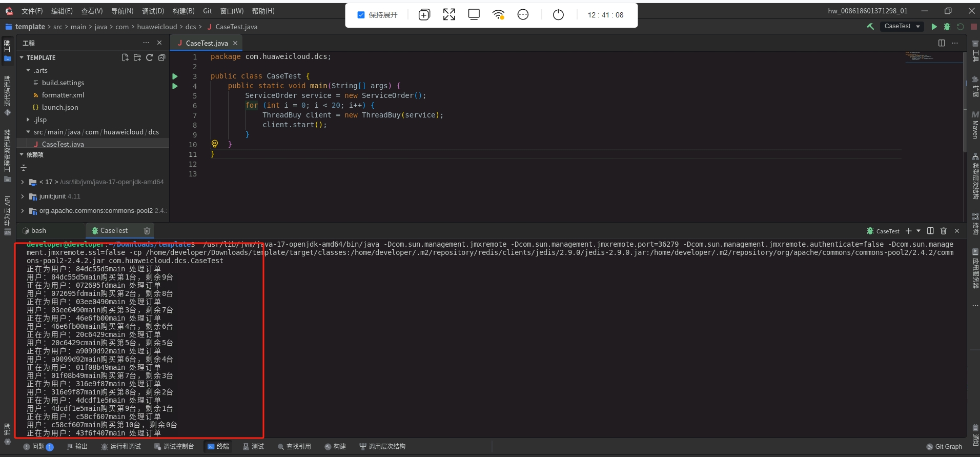Open the 调试(D) menu
Image resolution: width=980 pixels, height=457 pixels.
coord(153,11)
